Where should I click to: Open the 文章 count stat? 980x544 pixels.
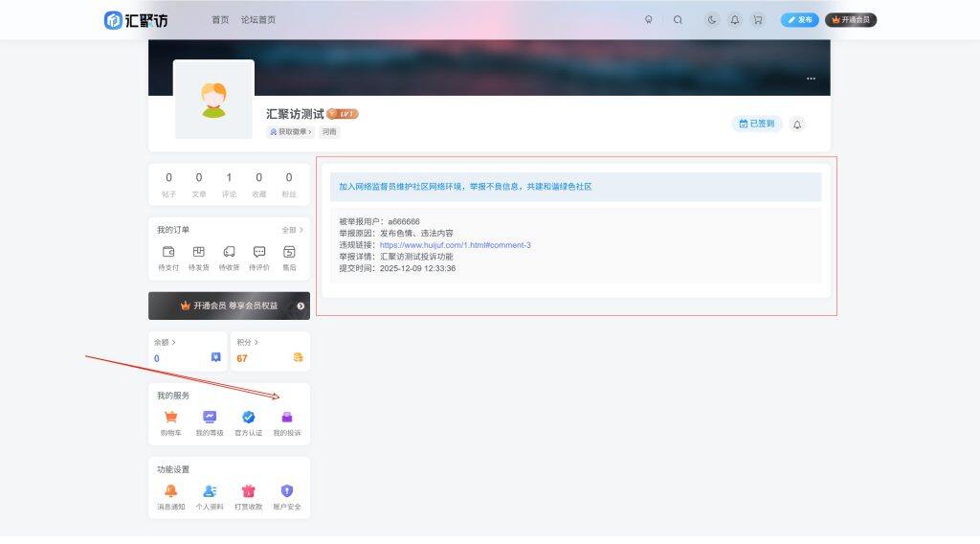(199, 185)
